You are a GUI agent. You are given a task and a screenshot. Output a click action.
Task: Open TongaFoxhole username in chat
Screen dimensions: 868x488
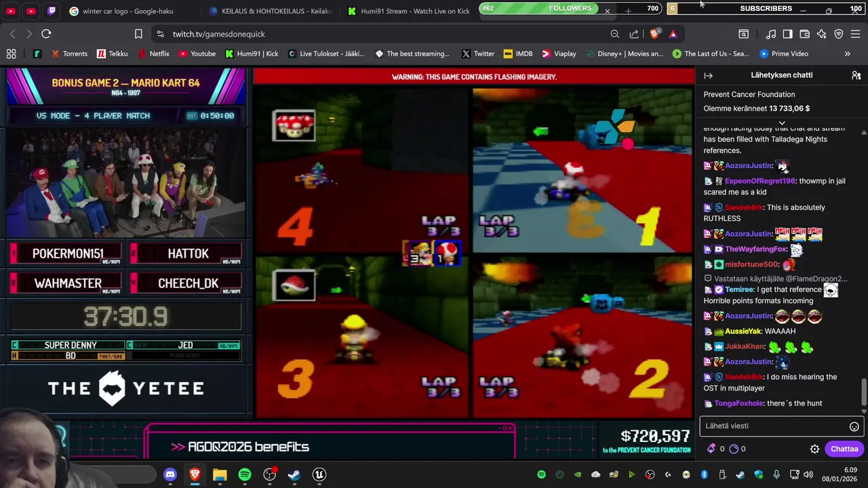click(x=738, y=403)
